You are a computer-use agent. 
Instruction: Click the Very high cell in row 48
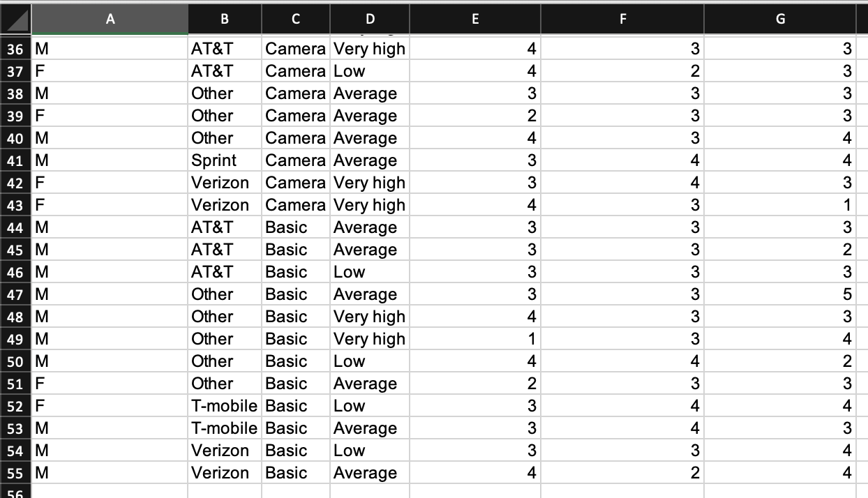click(370, 316)
